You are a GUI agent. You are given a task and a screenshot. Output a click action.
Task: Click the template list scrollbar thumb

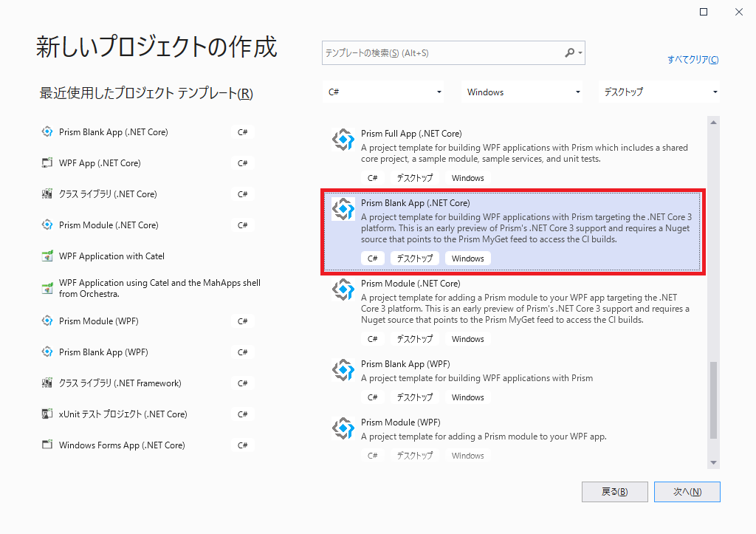pos(714,400)
